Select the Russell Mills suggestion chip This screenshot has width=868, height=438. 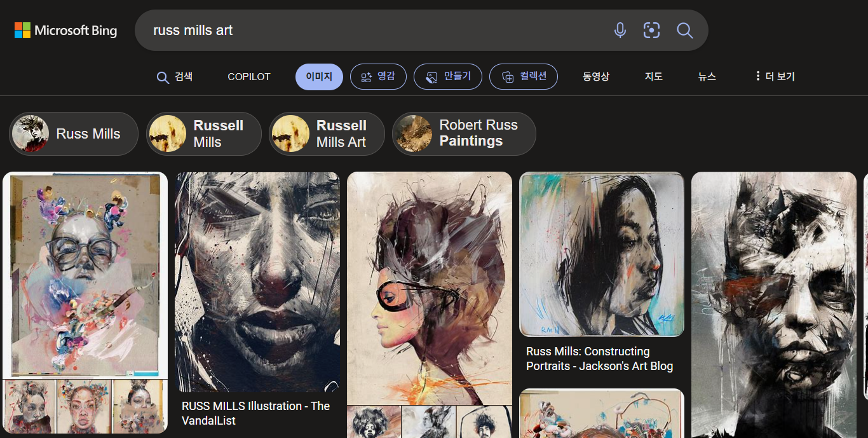click(x=204, y=133)
